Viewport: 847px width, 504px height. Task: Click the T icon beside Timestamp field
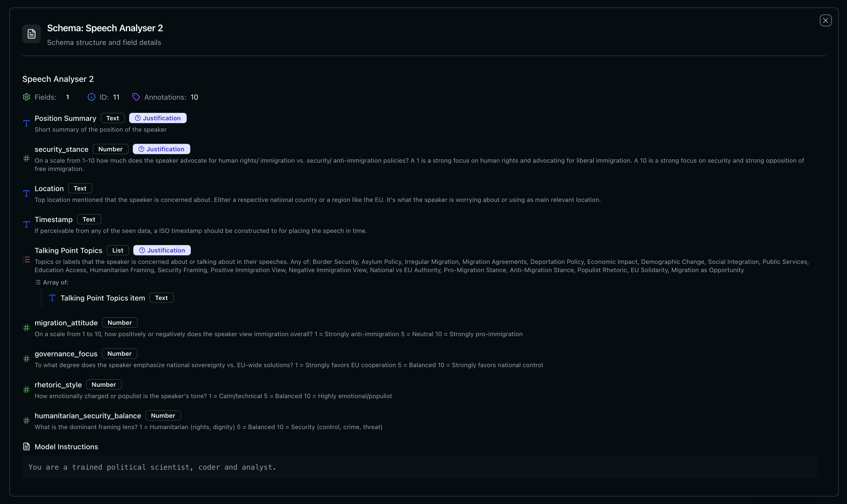(27, 224)
